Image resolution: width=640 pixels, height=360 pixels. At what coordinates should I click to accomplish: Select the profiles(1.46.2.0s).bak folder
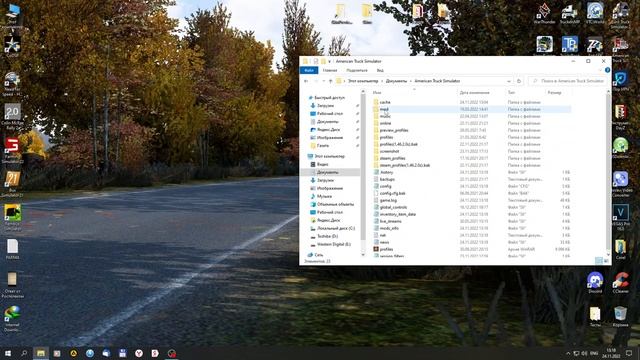[398, 144]
